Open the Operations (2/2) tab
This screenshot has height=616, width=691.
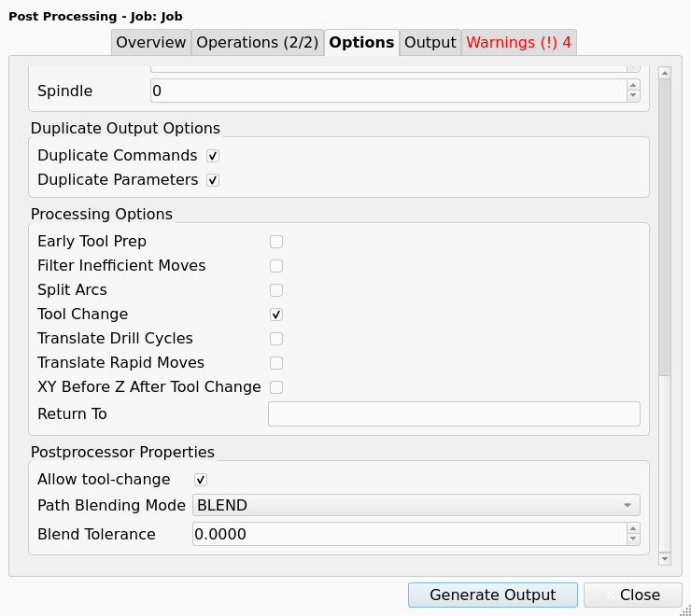pyautogui.click(x=258, y=43)
